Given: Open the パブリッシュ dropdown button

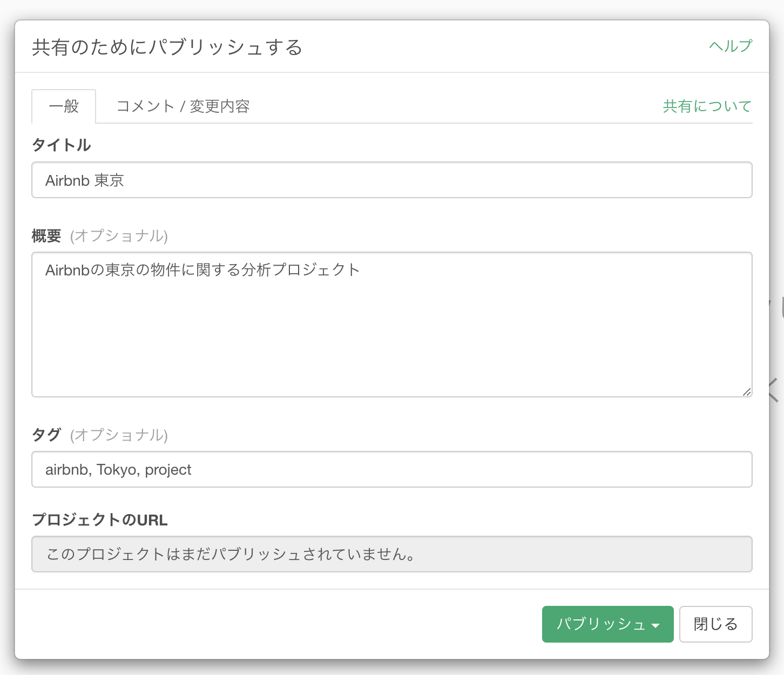Looking at the screenshot, I should (608, 624).
